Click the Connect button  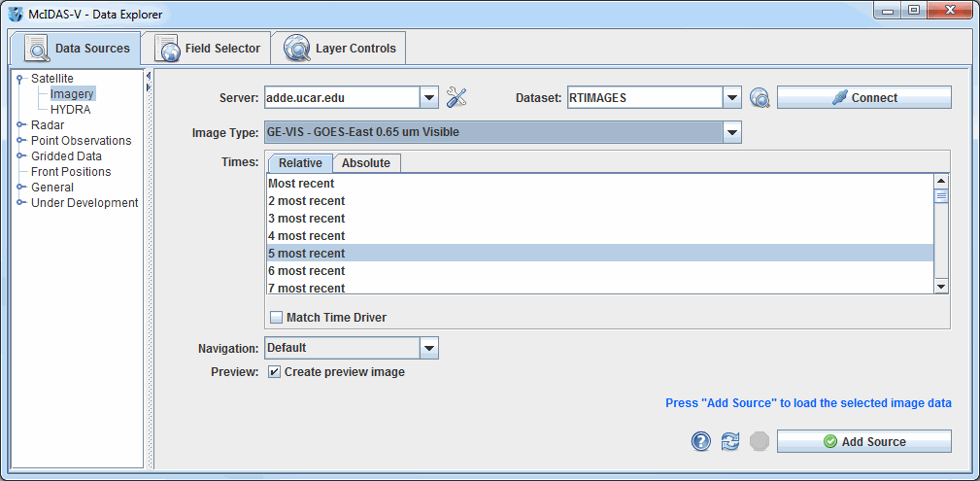863,97
